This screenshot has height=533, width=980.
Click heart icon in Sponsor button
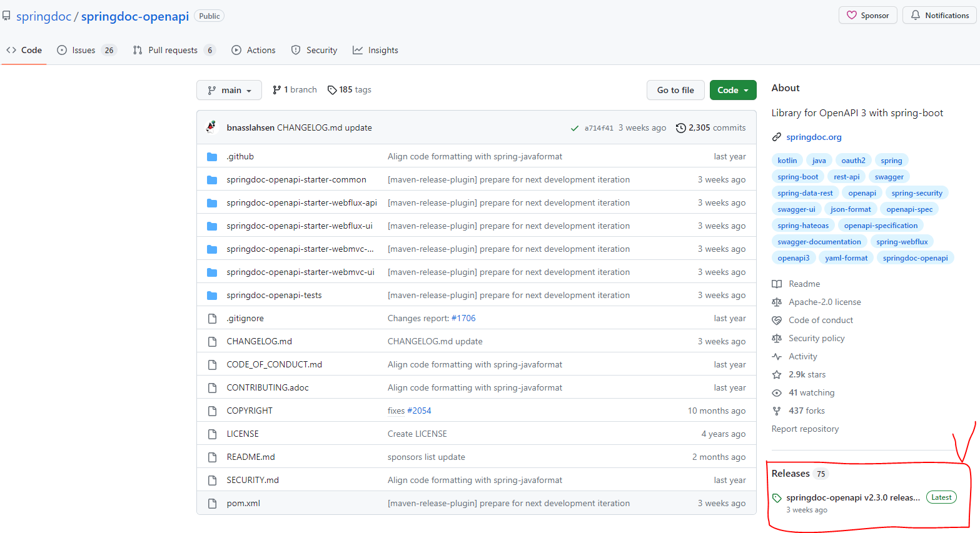[852, 15]
